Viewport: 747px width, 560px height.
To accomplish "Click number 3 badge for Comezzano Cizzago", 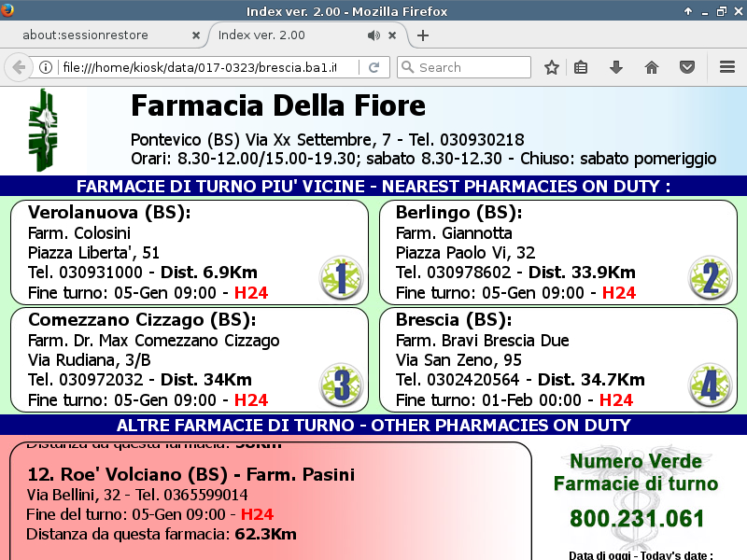I will tap(341, 385).
